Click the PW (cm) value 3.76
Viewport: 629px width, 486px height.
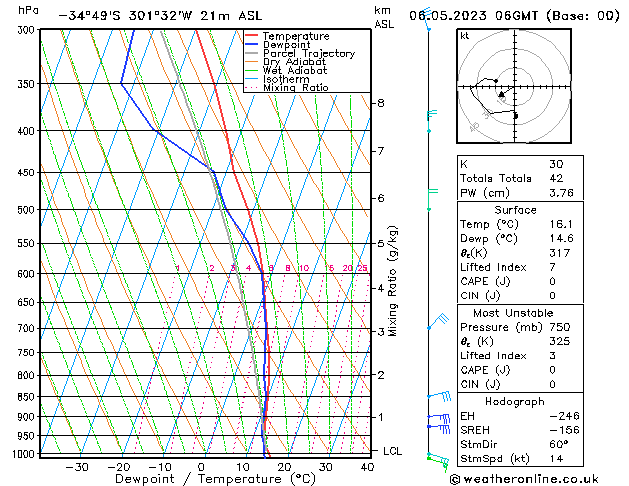coord(561,193)
